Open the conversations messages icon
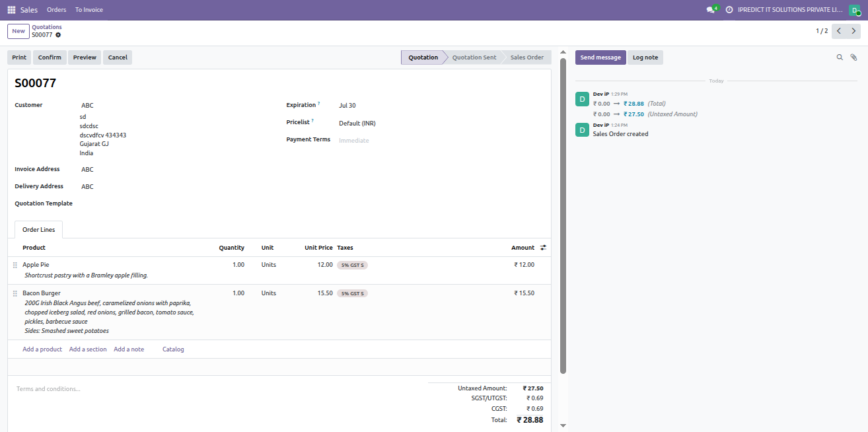Viewport: 868px width, 432px height. point(711,10)
